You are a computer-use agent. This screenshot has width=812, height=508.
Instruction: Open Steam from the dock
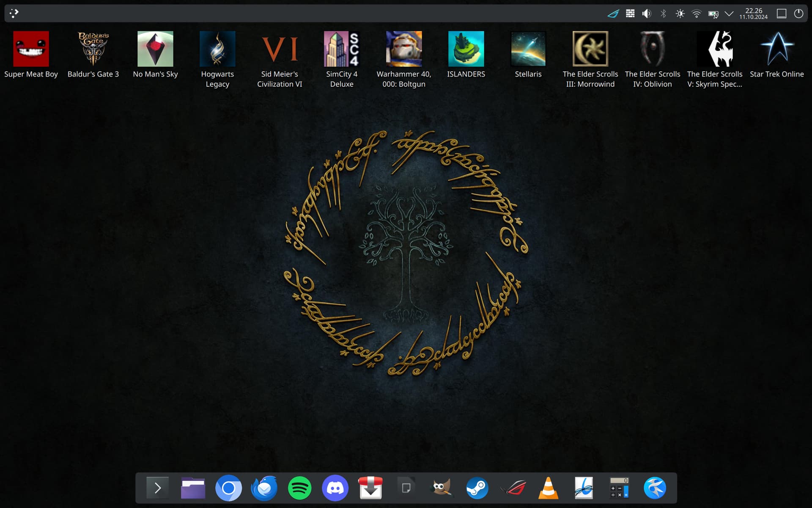pos(477,488)
